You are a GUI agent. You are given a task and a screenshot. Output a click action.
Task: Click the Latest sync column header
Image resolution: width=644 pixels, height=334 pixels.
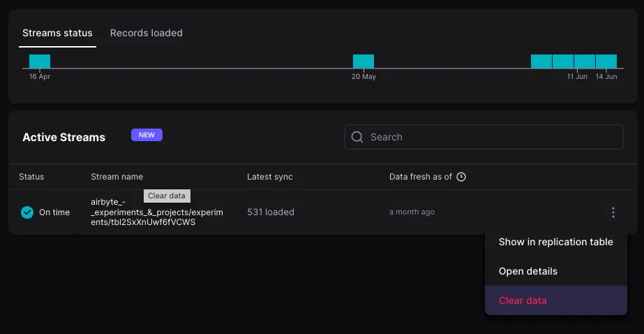coord(270,177)
